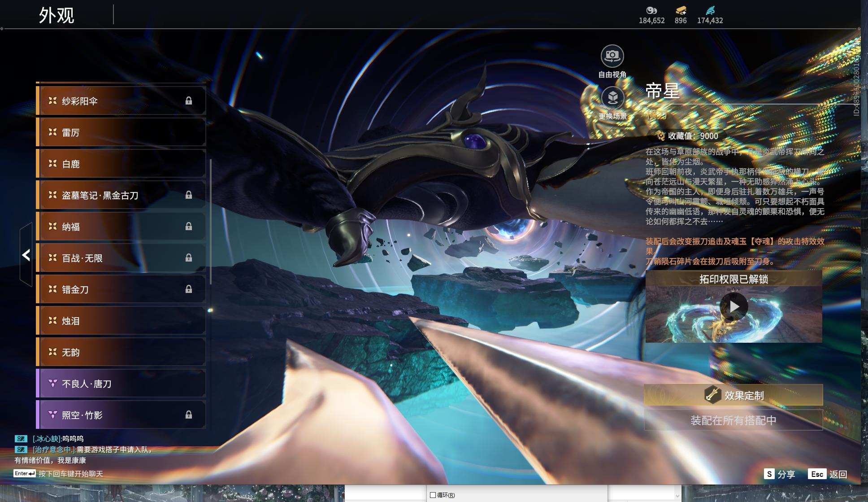Click the 帝星 skin name heading
868x502 pixels.
pos(663,91)
